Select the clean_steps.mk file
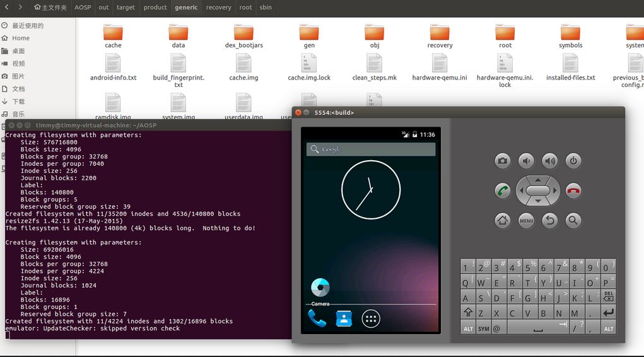 point(374,67)
